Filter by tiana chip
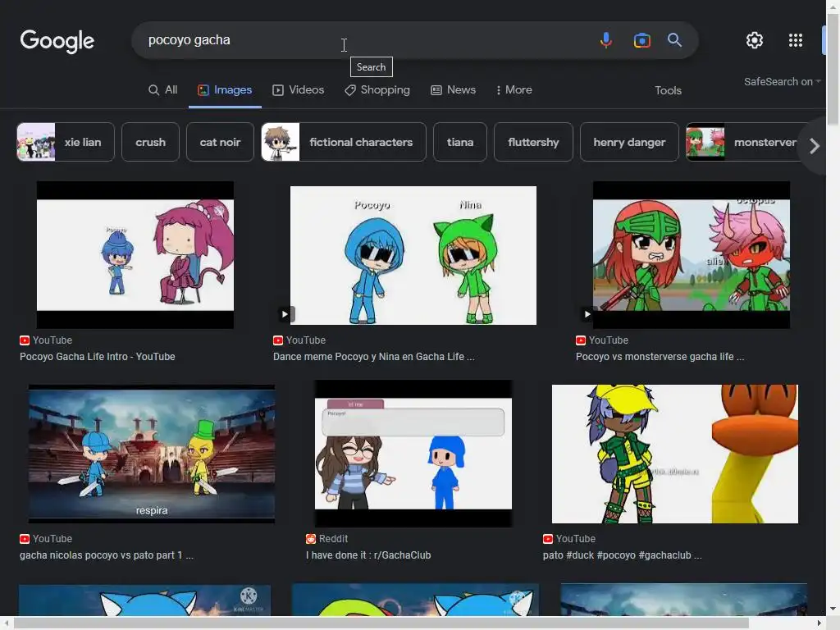The image size is (840, 630). tap(460, 142)
